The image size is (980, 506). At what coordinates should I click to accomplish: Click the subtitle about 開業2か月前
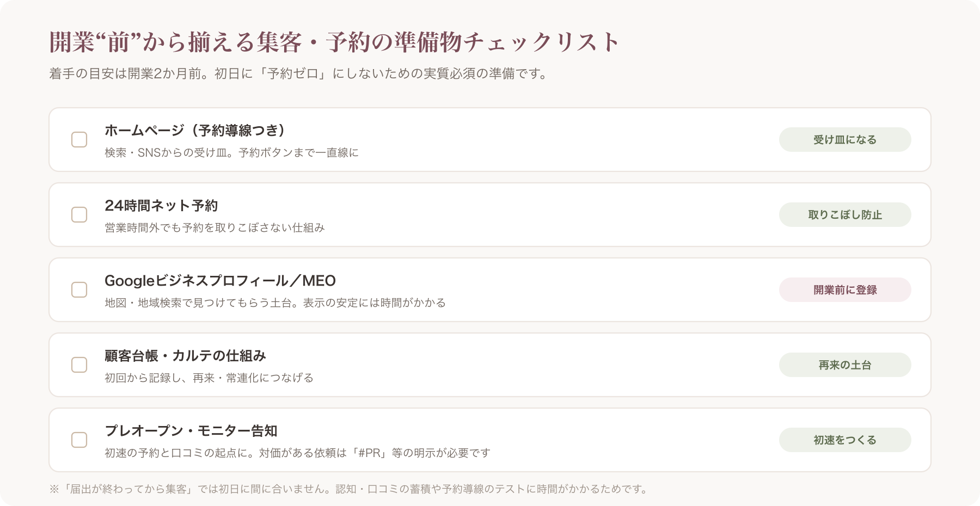[298, 73]
